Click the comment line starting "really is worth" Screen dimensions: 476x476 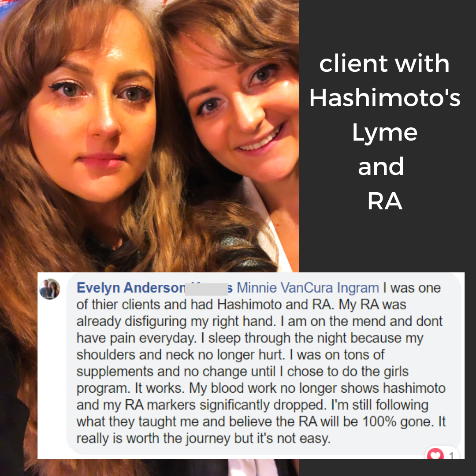pyautogui.click(x=203, y=439)
